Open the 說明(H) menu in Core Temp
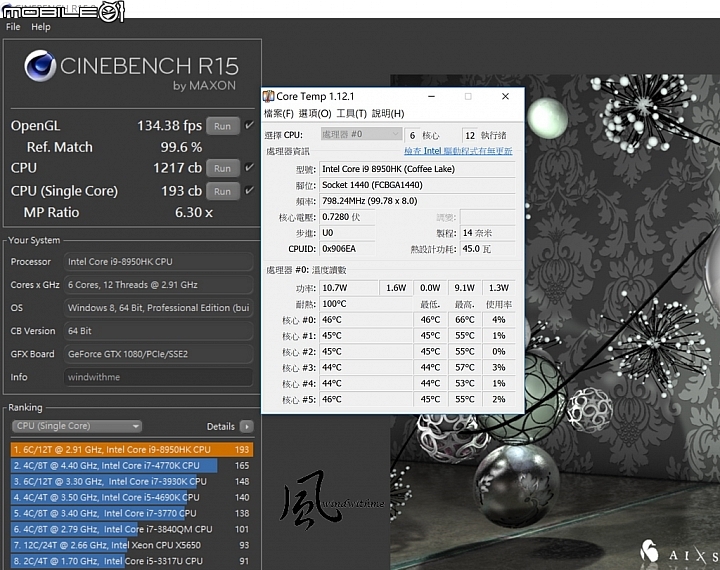The image size is (720, 570). tap(388, 113)
